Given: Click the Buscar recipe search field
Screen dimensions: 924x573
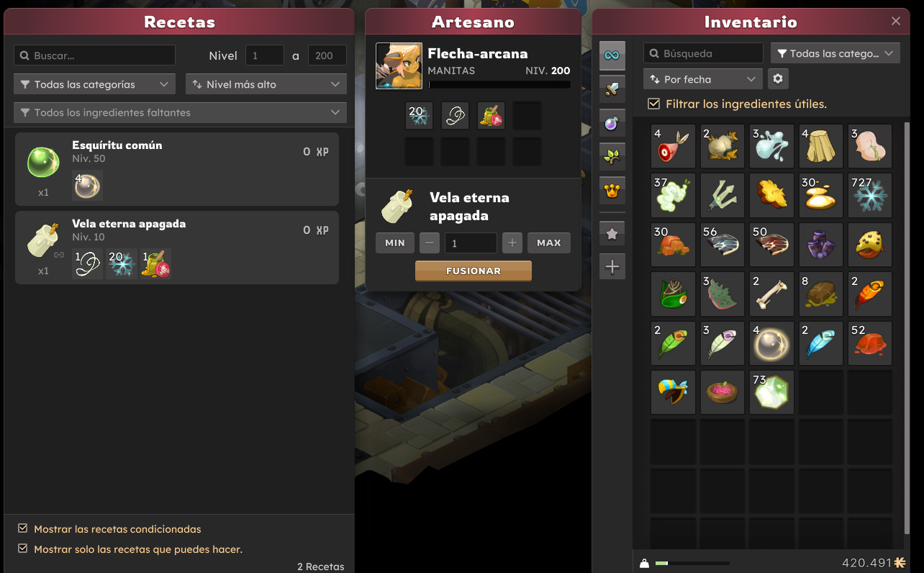Looking at the screenshot, I should pyautogui.click(x=94, y=55).
